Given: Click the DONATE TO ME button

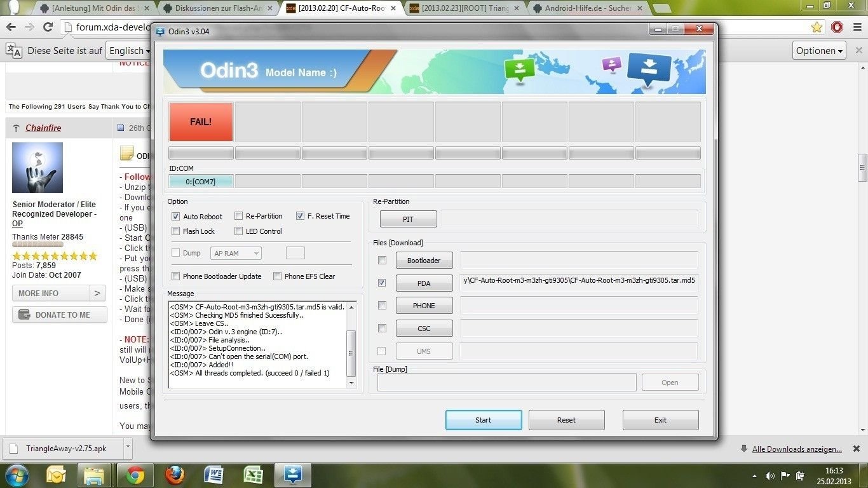Looking at the screenshot, I should 58,315.
